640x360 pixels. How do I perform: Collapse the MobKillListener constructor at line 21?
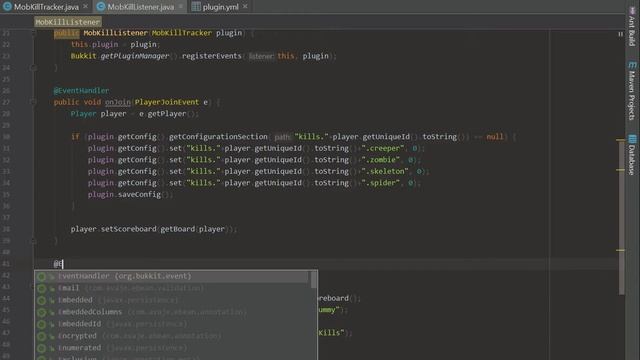[x=33, y=33]
